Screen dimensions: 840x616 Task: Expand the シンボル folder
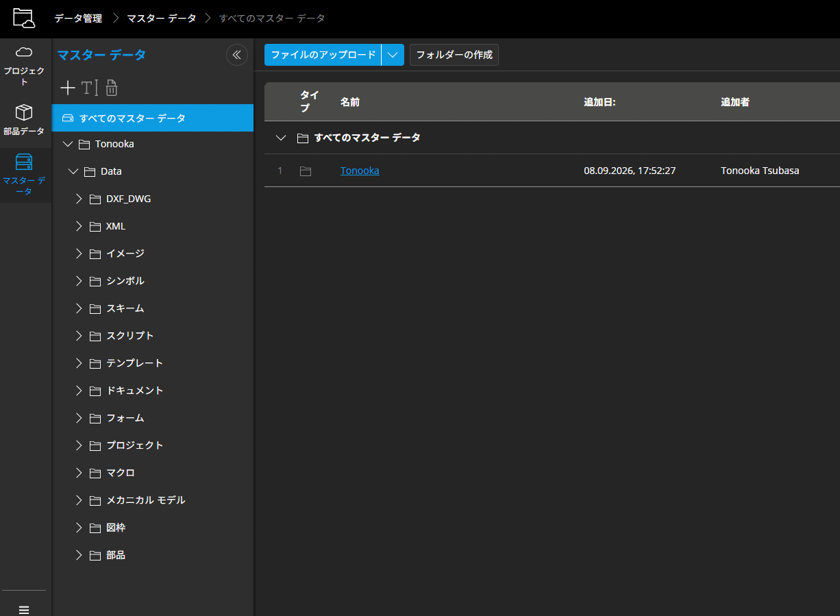point(79,281)
